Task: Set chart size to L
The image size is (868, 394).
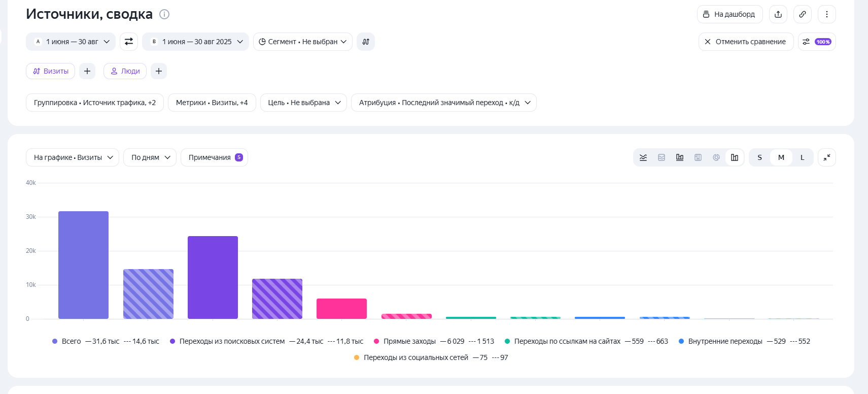Action: click(x=803, y=157)
